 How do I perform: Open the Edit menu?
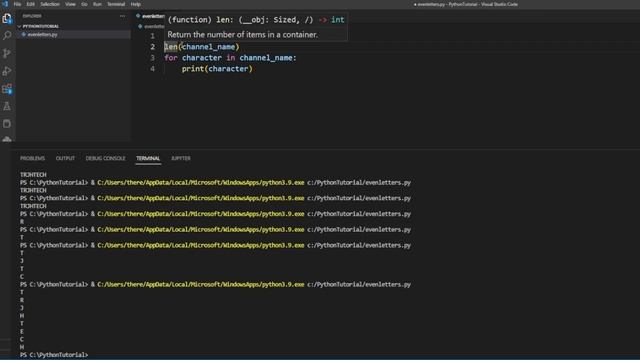coord(31,4)
